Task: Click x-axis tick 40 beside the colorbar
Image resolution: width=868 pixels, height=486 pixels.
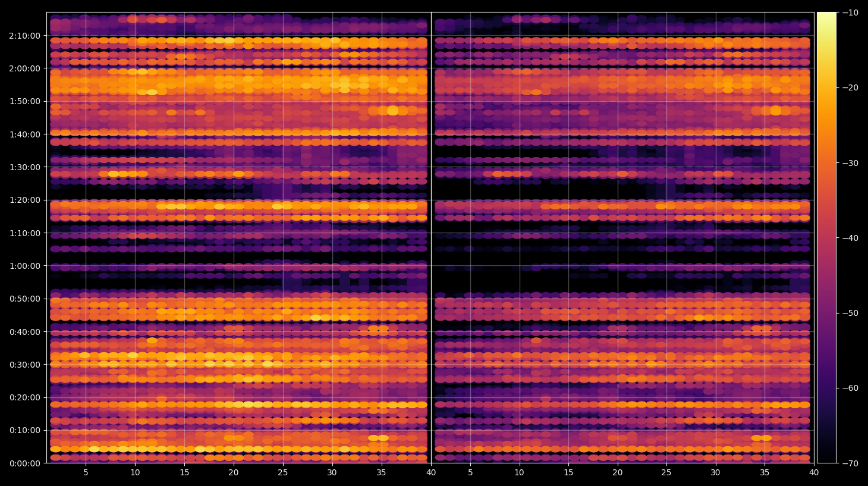Action: (x=814, y=473)
